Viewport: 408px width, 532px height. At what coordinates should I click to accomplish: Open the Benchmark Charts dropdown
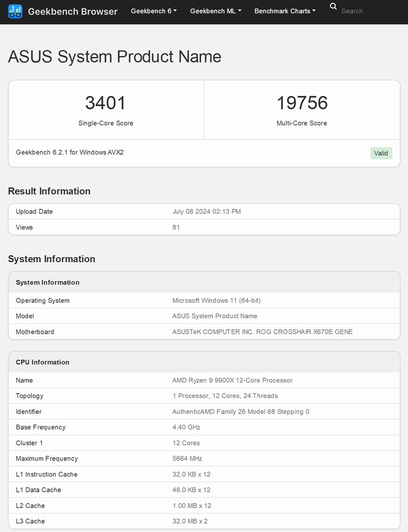coord(284,11)
